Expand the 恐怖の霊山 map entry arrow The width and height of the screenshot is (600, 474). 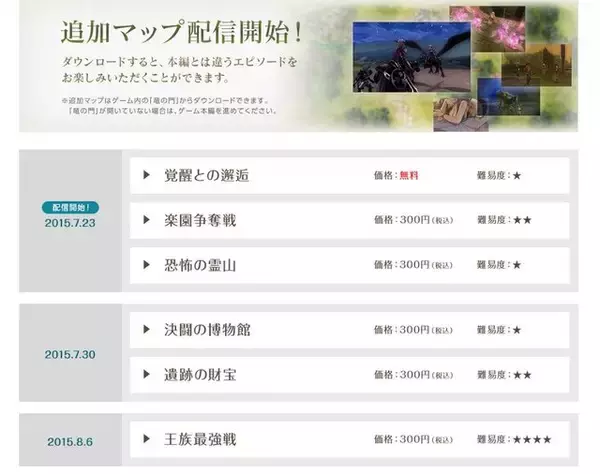(x=146, y=265)
